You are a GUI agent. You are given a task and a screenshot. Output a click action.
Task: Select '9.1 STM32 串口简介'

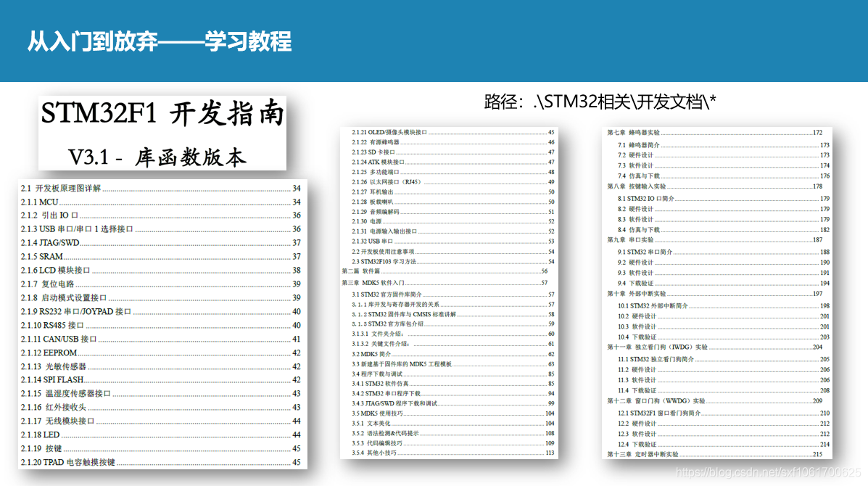(x=724, y=252)
